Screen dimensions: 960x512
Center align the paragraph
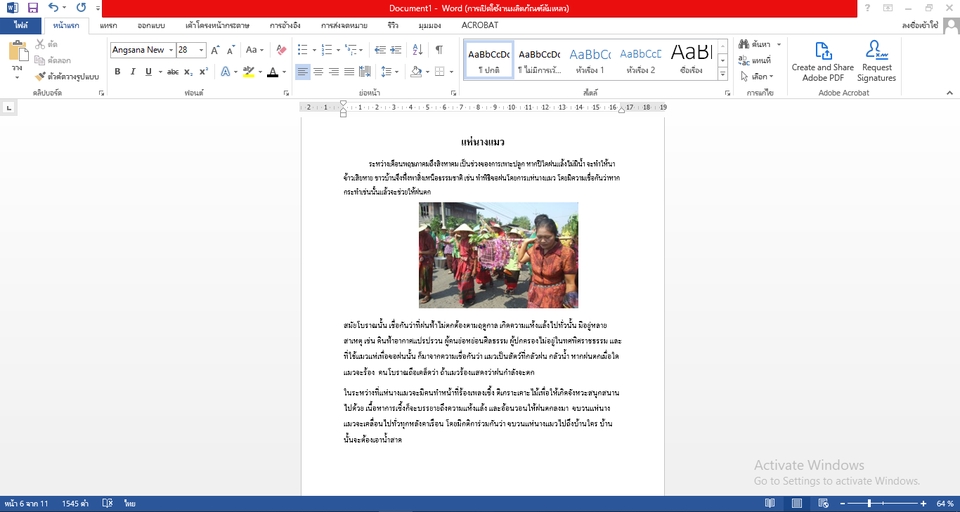318,72
